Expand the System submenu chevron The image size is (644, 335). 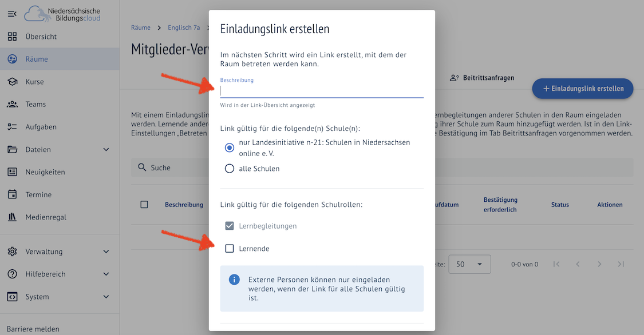pyautogui.click(x=106, y=297)
